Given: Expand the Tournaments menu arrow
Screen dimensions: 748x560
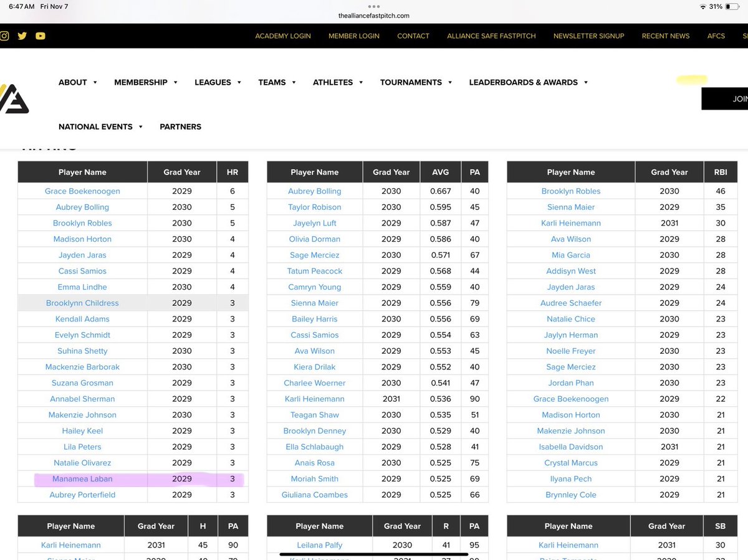Looking at the screenshot, I should 450,82.
